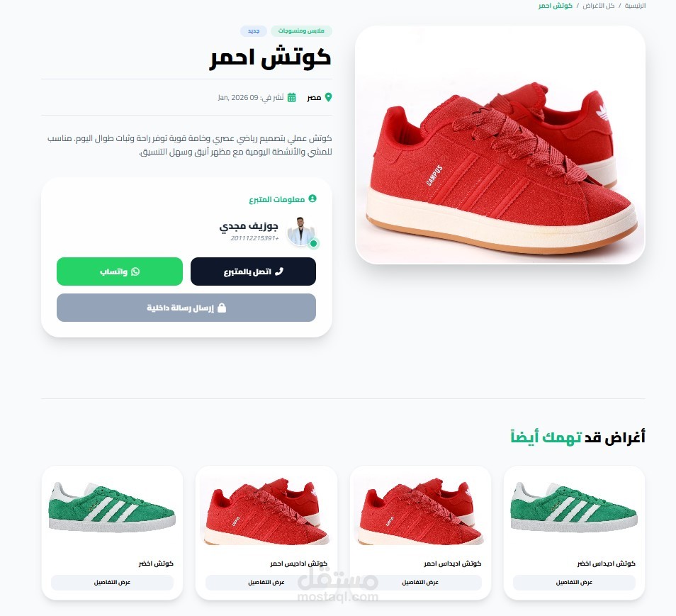Click the calendar icon next to publish date
This screenshot has width=676, height=616.
pos(292,98)
